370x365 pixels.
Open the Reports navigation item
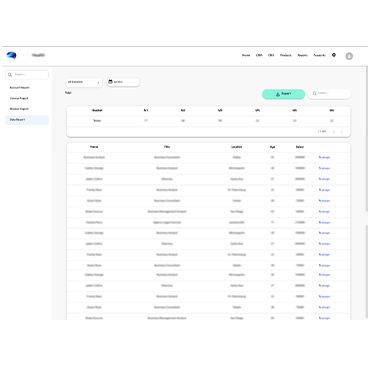(x=303, y=55)
